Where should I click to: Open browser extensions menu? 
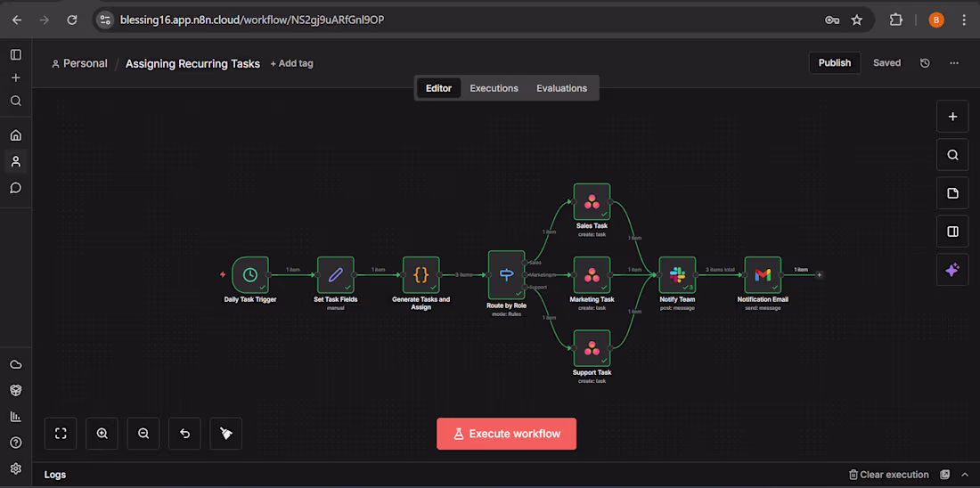click(895, 20)
